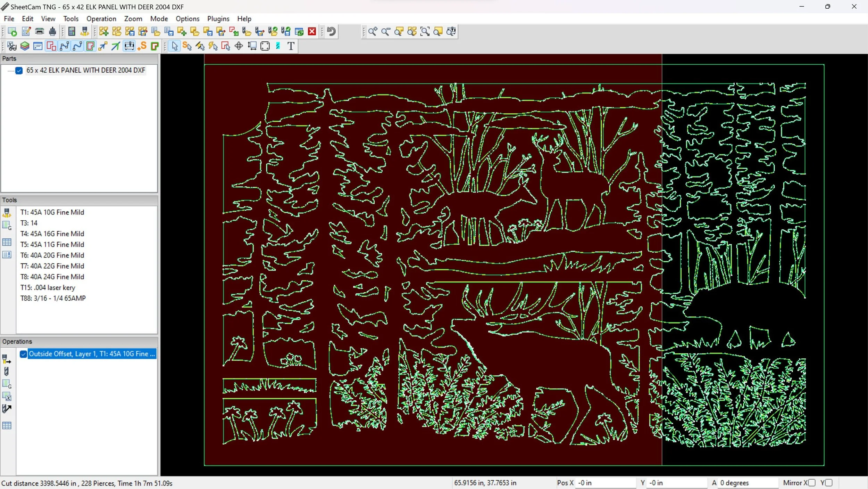Open the layers stack icon

25,46
